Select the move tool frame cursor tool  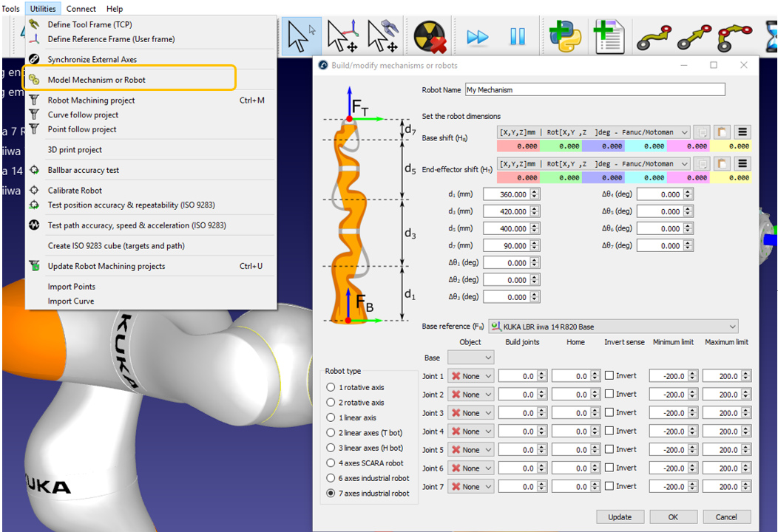(x=382, y=37)
